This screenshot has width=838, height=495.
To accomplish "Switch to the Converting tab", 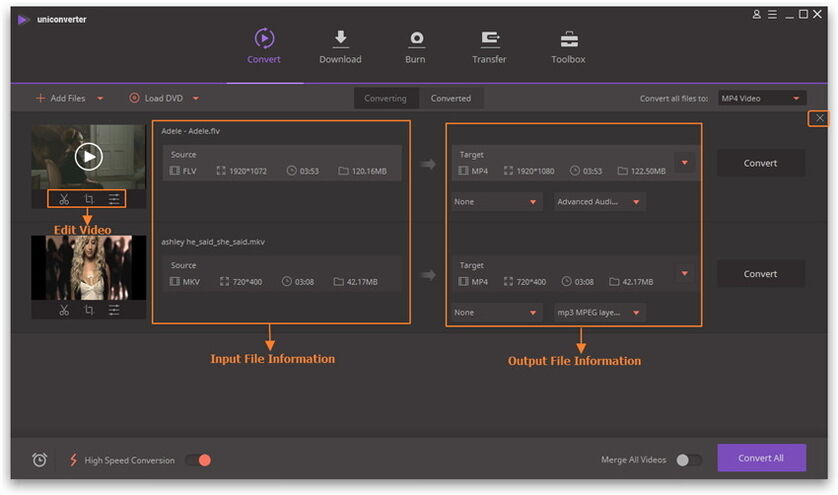I will (x=385, y=98).
